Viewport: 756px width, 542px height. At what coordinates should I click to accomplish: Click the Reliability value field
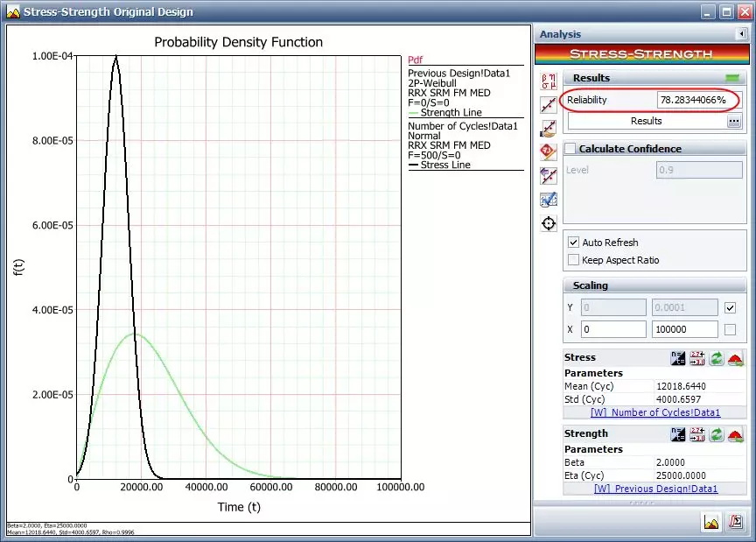[698, 100]
